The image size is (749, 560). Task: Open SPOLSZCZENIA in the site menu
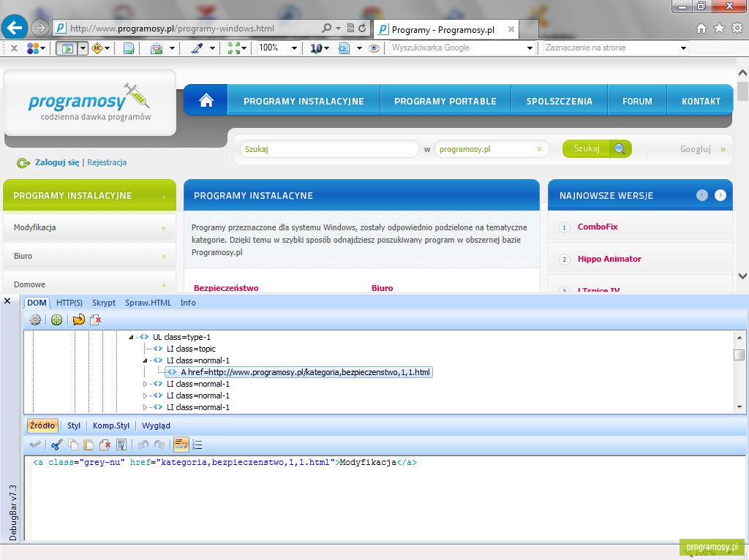(560, 101)
